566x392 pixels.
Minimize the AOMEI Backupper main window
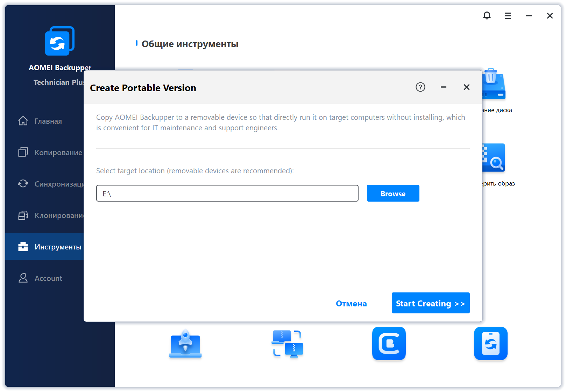[x=529, y=16]
